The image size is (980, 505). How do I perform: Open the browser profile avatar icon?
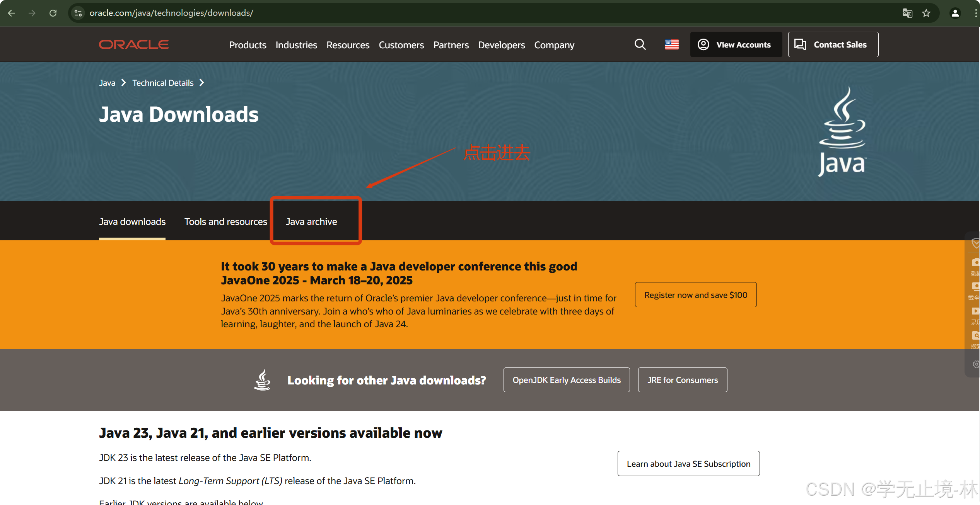point(955,13)
